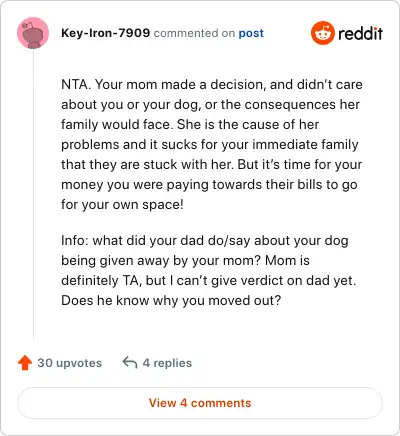Click "Info:" starting the second paragraph
Screen dimensions: 400x436
pyautogui.click(x=75, y=240)
